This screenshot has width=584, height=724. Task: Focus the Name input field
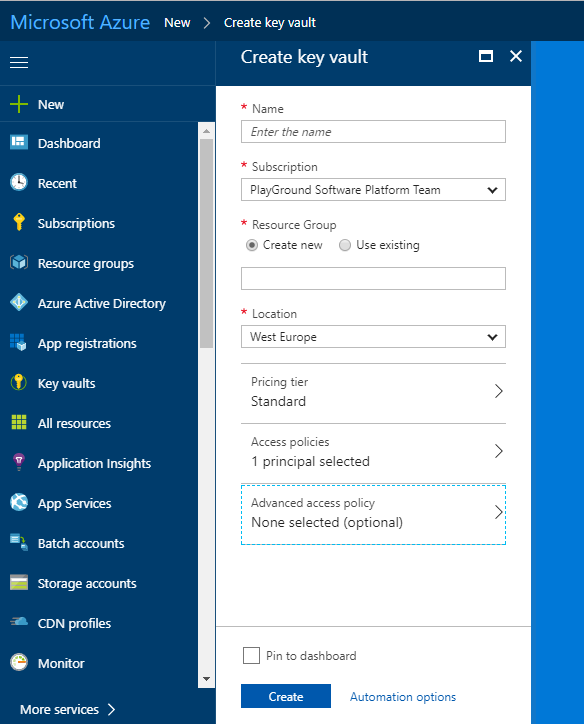373,132
